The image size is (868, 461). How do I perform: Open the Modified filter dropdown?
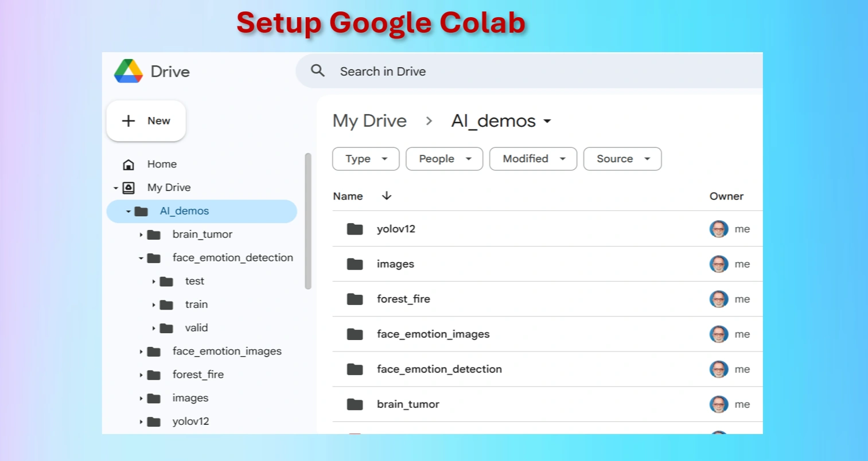pyautogui.click(x=534, y=159)
